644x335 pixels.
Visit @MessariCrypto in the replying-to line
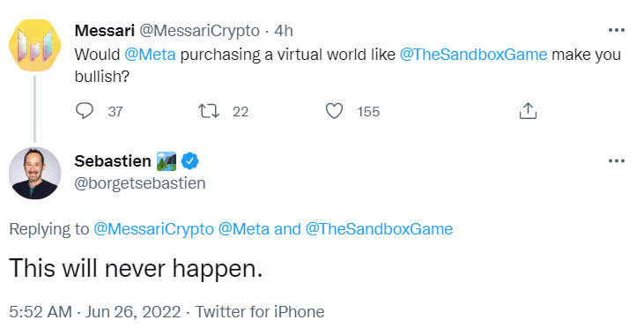pos(153,229)
